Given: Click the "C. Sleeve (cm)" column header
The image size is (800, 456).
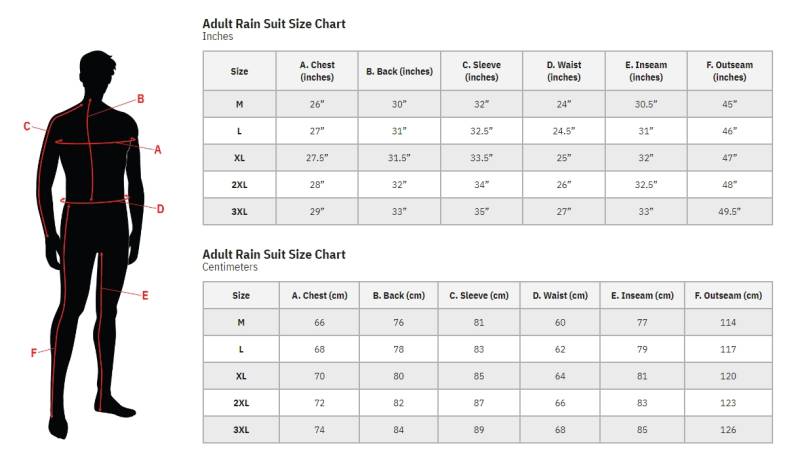Looking at the screenshot, I should click(479, 295).
